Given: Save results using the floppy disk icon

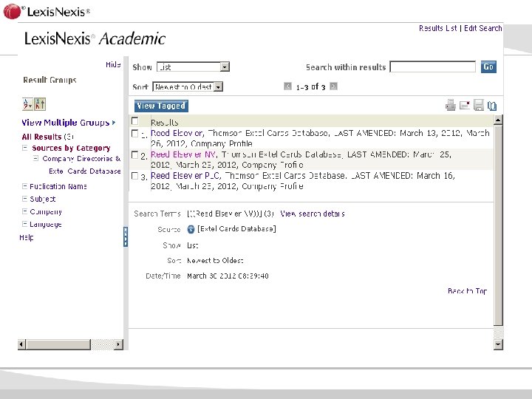Looking at the screenshot, I should (478, 105).
